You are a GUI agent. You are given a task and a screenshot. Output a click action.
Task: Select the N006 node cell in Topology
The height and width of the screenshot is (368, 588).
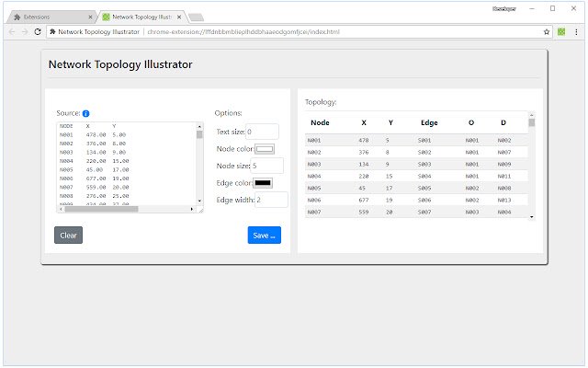314,201
